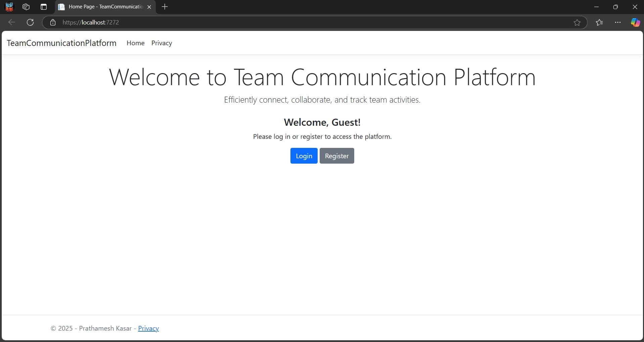Add page to favorites star icon
644x342 pixels.
(x=577, y=22)
